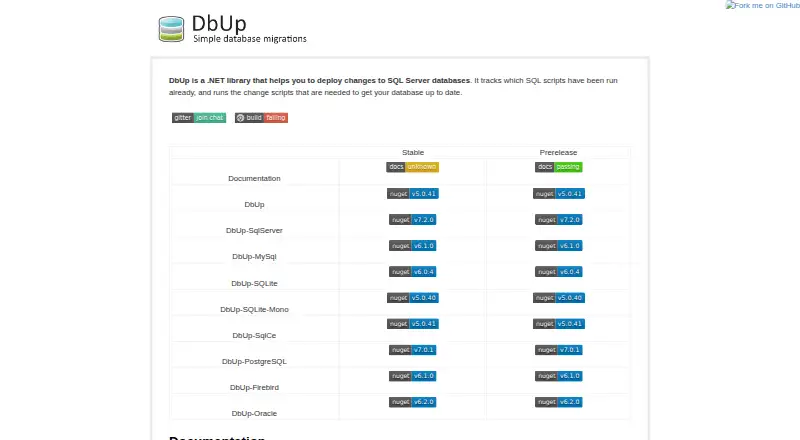Viewport: 800px width, 440px height.
Task: Click Stable DbUp-PostgreSQL nuget v7.0.1 badge
Action: click(413, 350)
